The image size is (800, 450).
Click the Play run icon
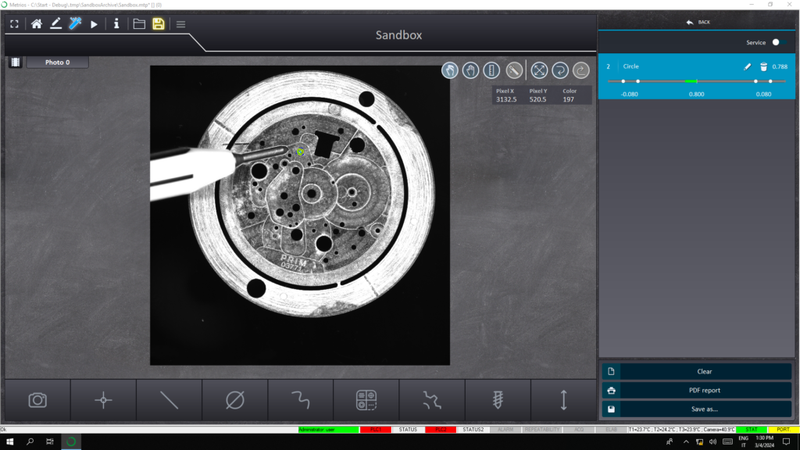pyautogui.click(x=94, y=24)
